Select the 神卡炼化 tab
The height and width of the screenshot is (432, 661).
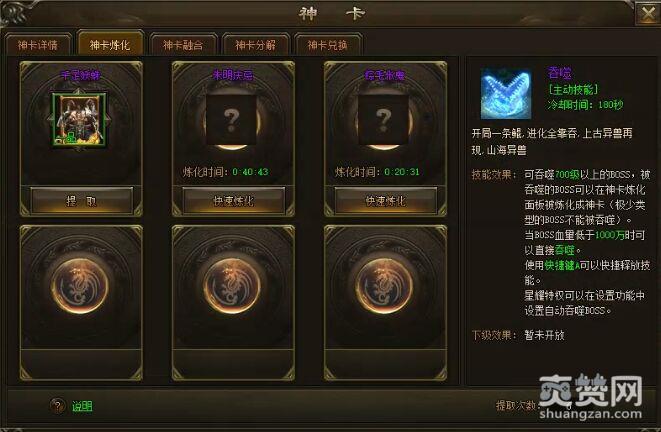(110, 44)
